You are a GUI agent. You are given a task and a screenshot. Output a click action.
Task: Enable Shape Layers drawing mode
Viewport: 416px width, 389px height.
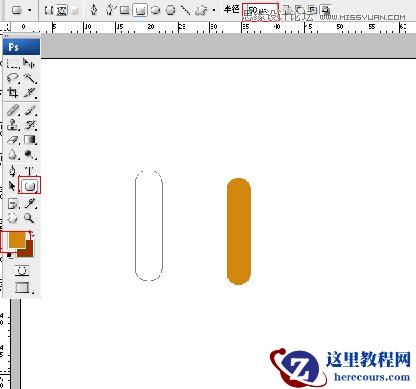pos(49,10)
